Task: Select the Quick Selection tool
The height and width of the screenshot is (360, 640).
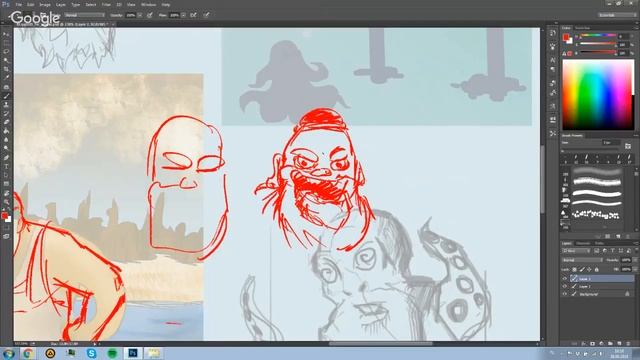Action: pos(6,60)
